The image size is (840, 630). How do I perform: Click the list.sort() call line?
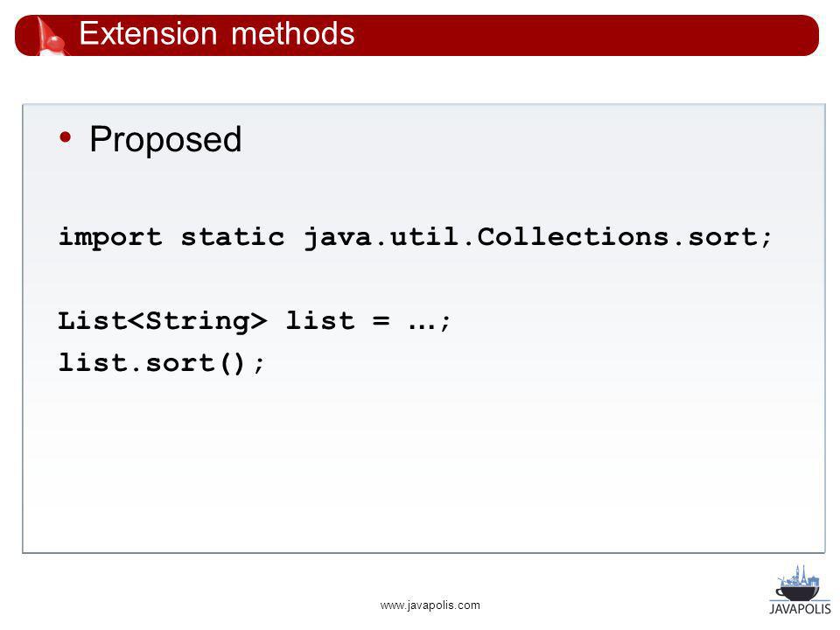pyautogui.click(x=161, y=363)
